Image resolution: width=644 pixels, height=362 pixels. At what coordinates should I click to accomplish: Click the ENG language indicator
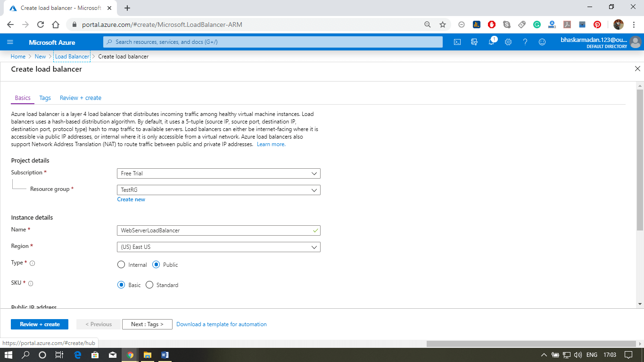(x=592, y=355)
